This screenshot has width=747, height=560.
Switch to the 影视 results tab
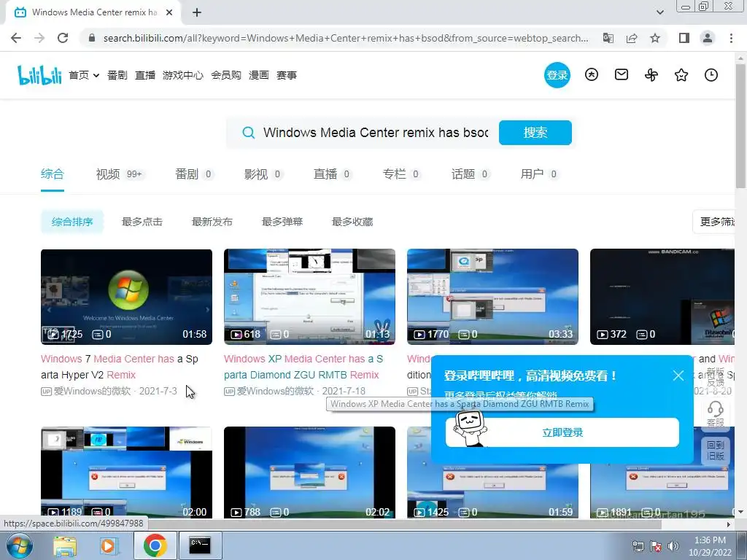click(263, 174)
